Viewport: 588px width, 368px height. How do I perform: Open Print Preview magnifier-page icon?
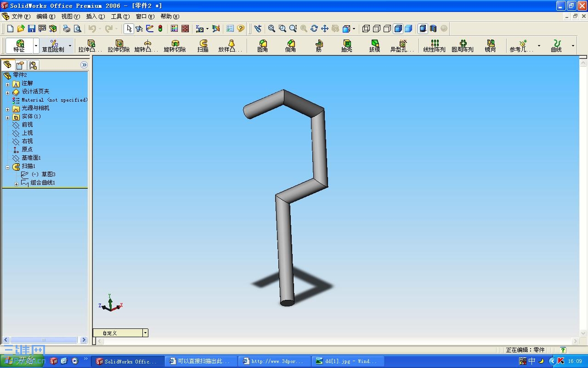(x=78, y=29)
